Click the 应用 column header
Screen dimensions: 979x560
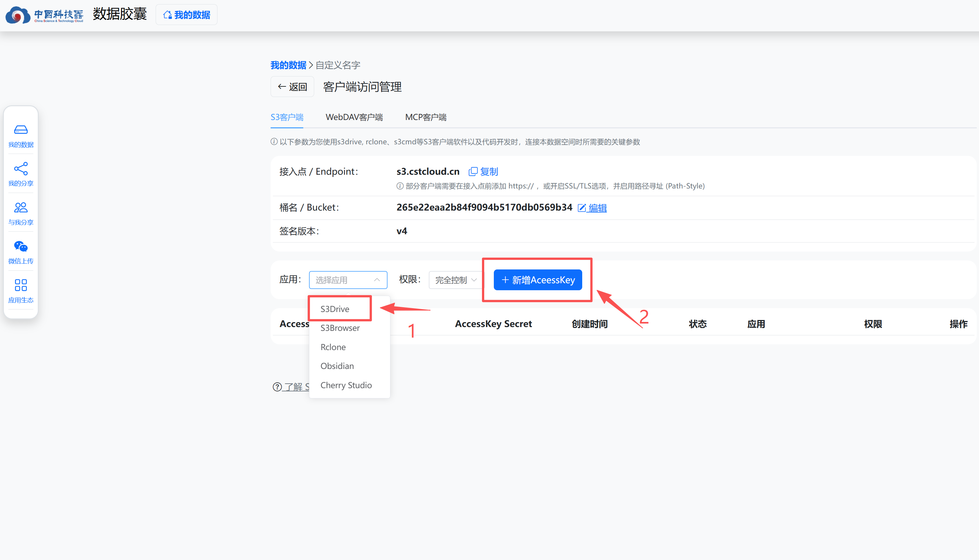click(756, 324)
